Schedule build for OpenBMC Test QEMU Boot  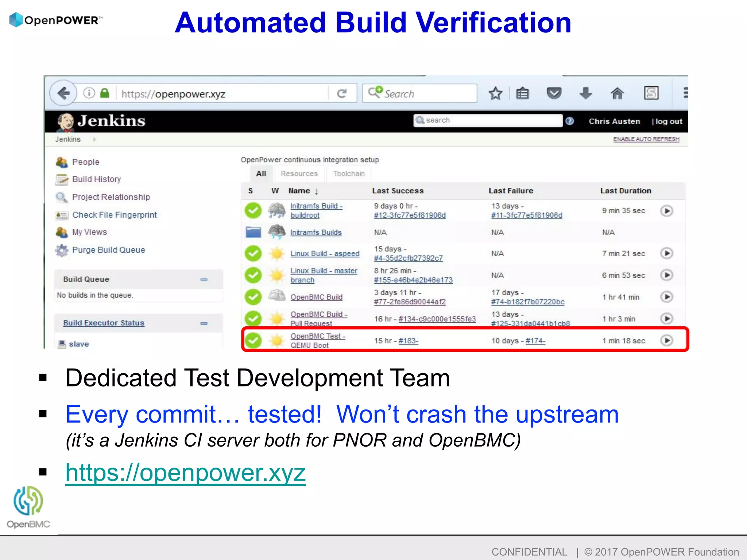pos(666,341)
